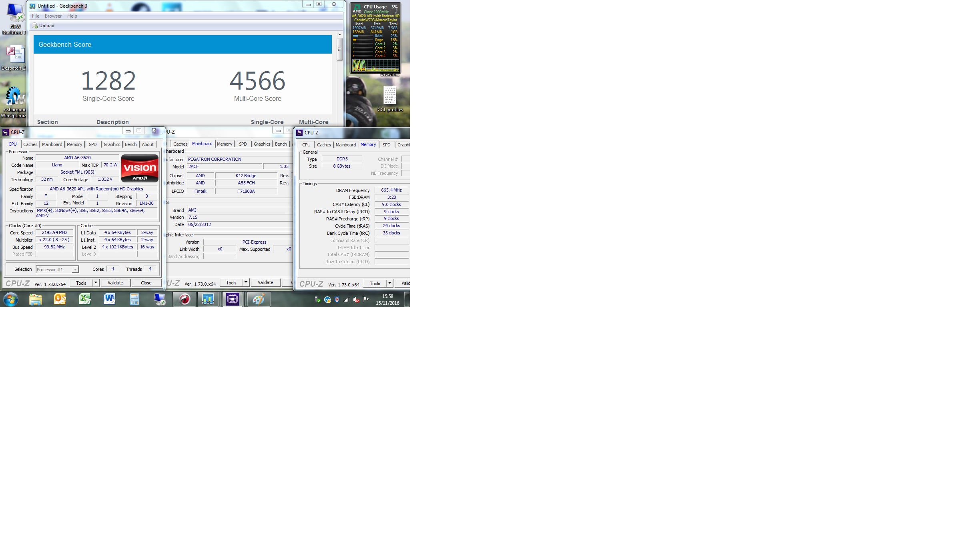This screenshot has height=560, width=975.
Task: Click the muted volume tray icon
Action: [356, 300]
